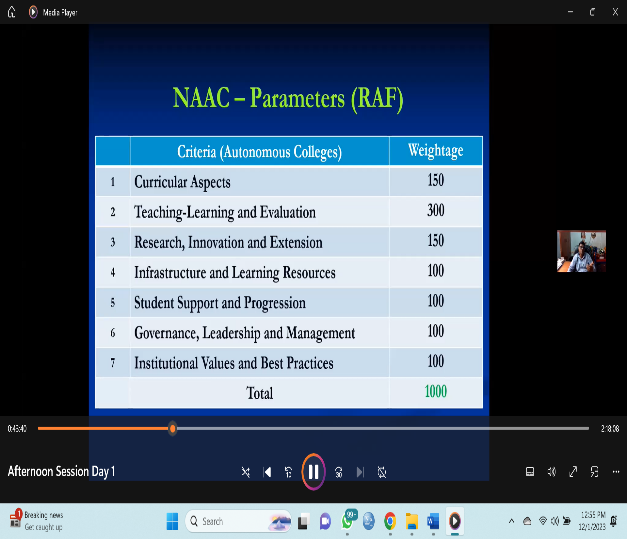Open WhatsApp from taskbar
The width and height of the screenshot is (627, 539).
click(347, 521)
